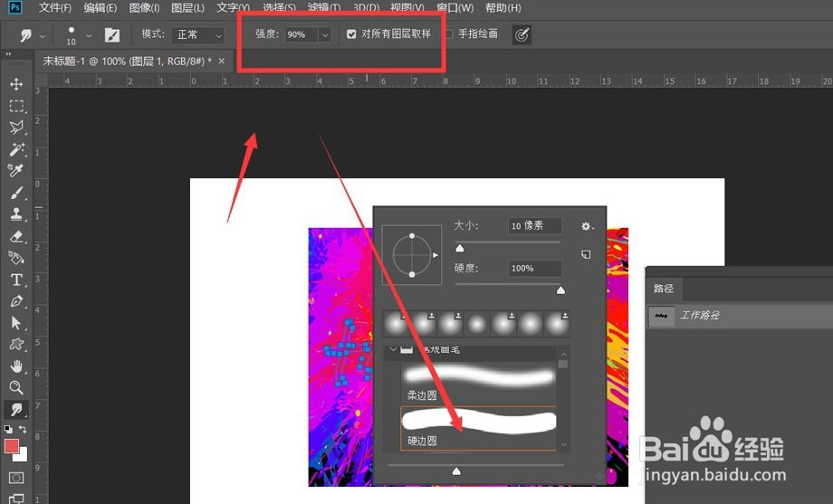This screenshot has width=833, height=504.
Task: Close the 未标题-1 document tab
Action: (x=222, y=61)
